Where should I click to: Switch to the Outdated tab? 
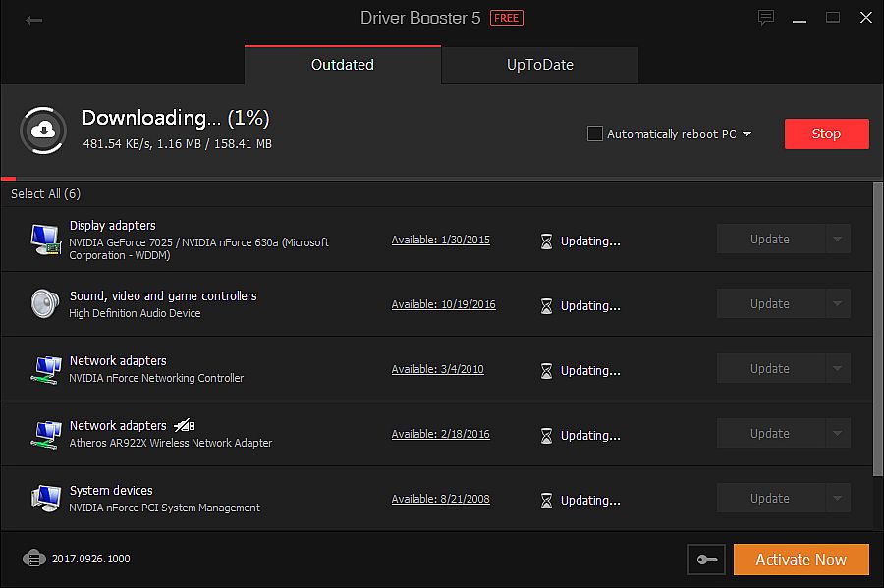pos(343,65)
